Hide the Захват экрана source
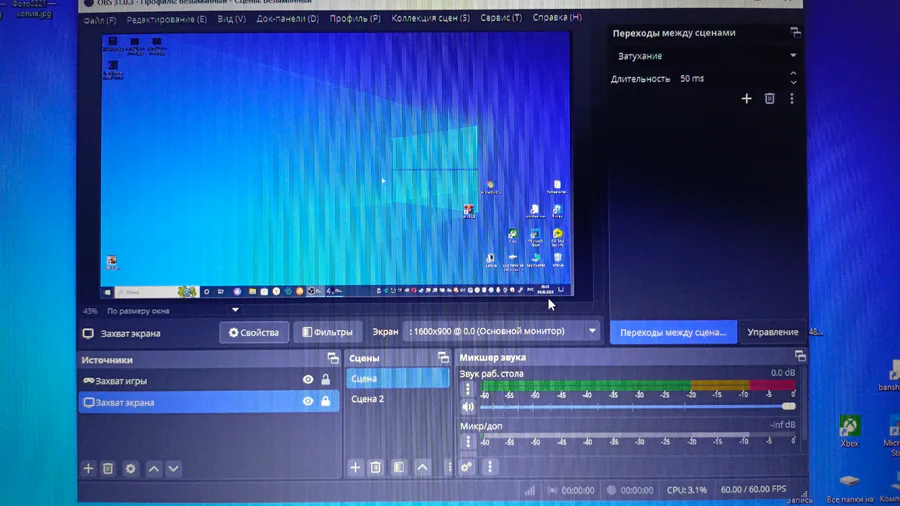The width and height of the screenshot is (900, 506). pyautogui.click(x=308, y=402)
